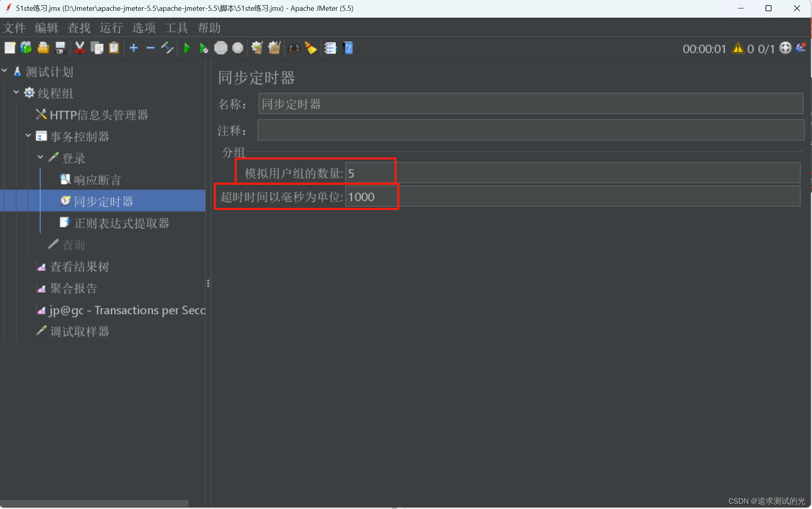This screenshot has height=509, width=812.
Task: Click Start no pauses icon
Action: coord(204,48)
